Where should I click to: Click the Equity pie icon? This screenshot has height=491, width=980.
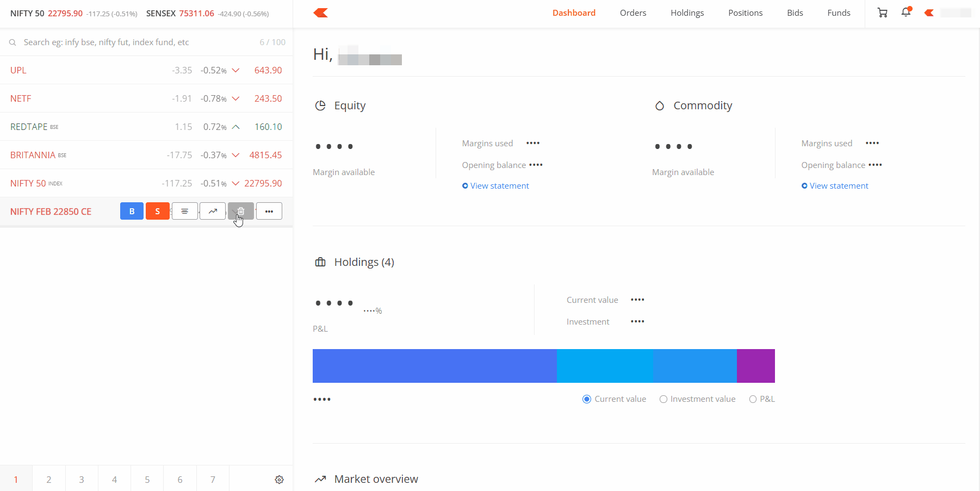pyautogui.click(x=320, y=105)
